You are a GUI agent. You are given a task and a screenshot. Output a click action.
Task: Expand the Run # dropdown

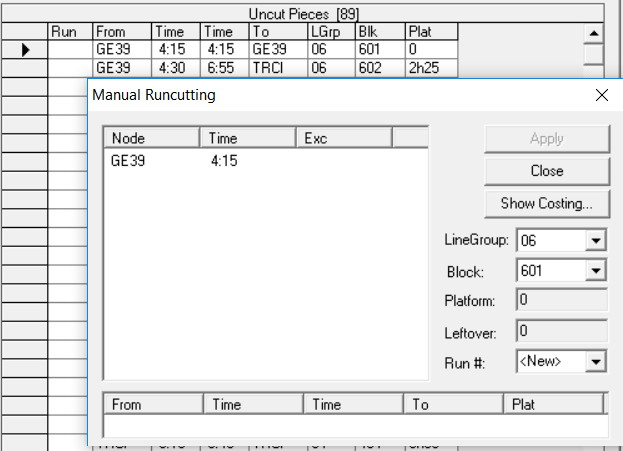coord(595,362)
